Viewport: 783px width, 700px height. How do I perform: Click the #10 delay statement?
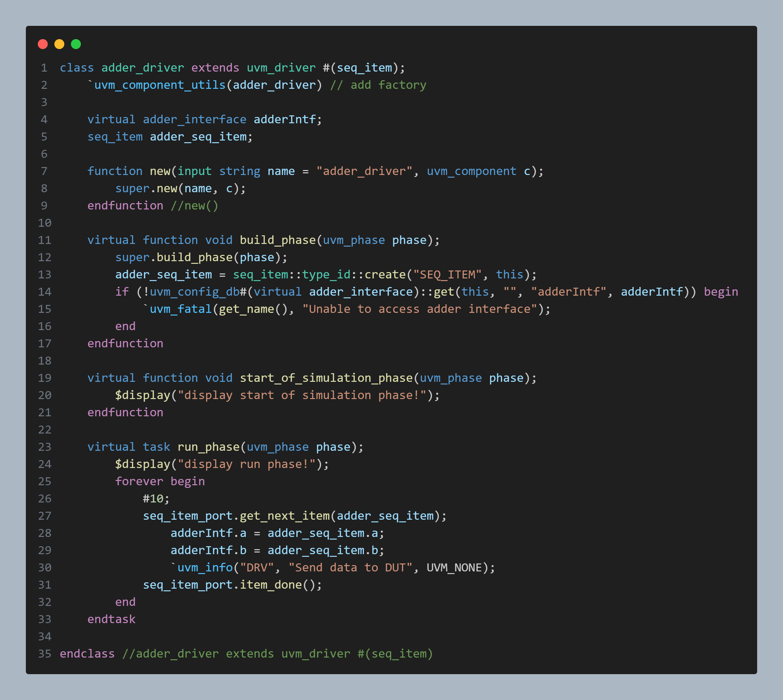(153, 499)
